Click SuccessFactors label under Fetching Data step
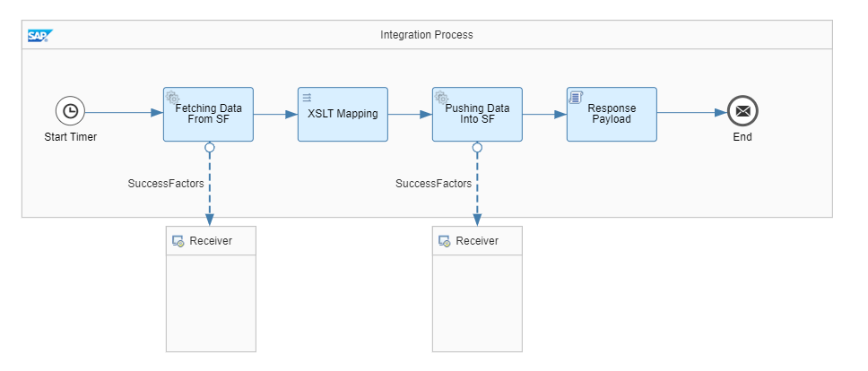Viewport: 868px width, 371px height. 166,183
